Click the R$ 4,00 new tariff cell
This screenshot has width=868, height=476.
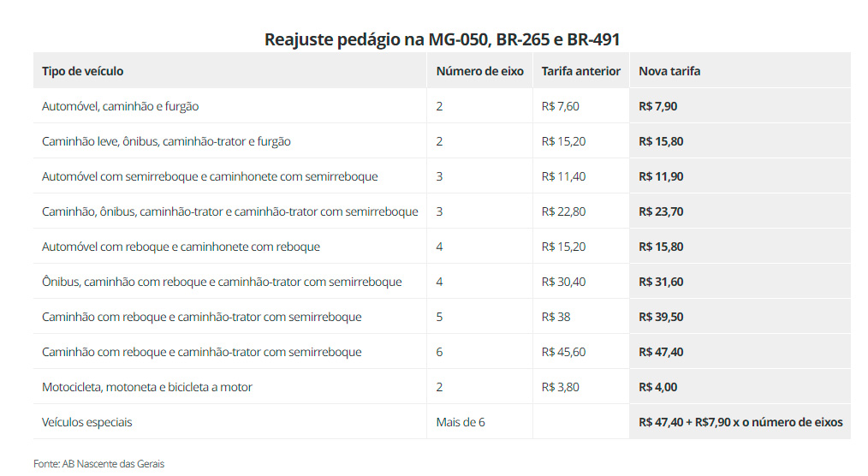(740, 387)
